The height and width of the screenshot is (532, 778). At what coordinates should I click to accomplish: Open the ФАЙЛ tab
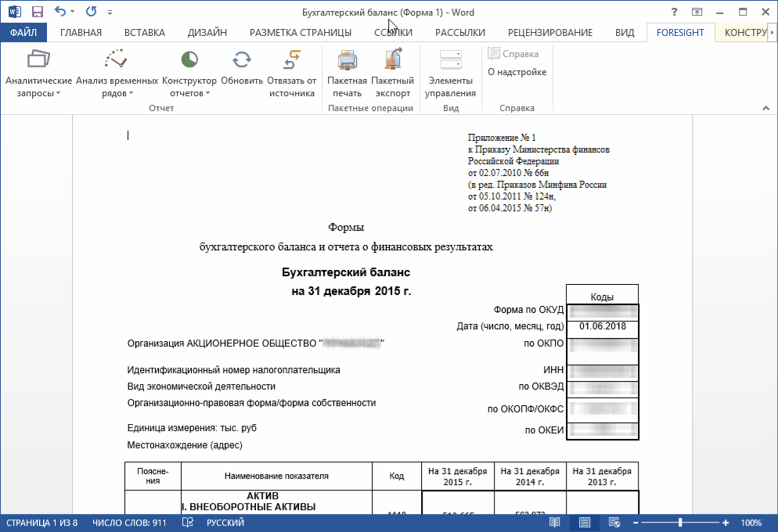click(23, 33)
